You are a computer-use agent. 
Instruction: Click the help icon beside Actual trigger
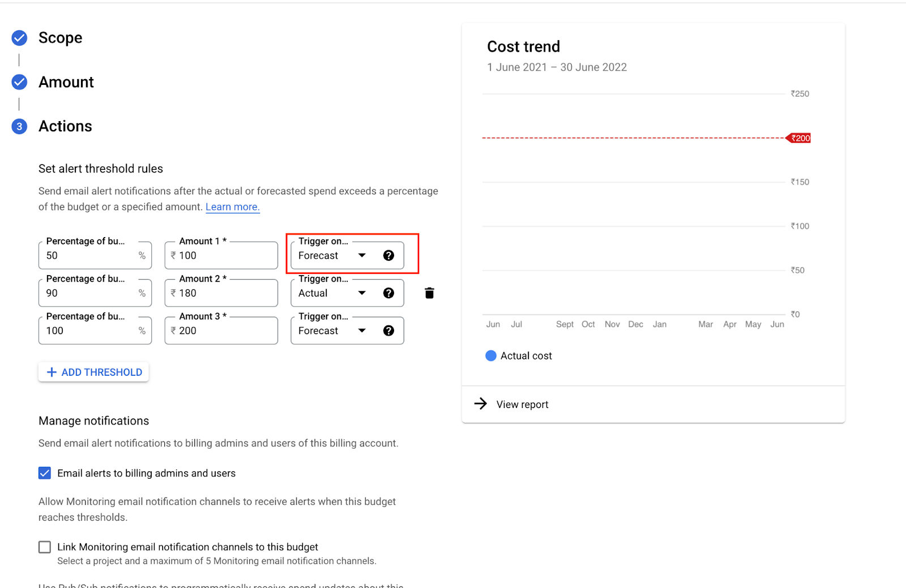pyautogui.click(x=388, y=293)
